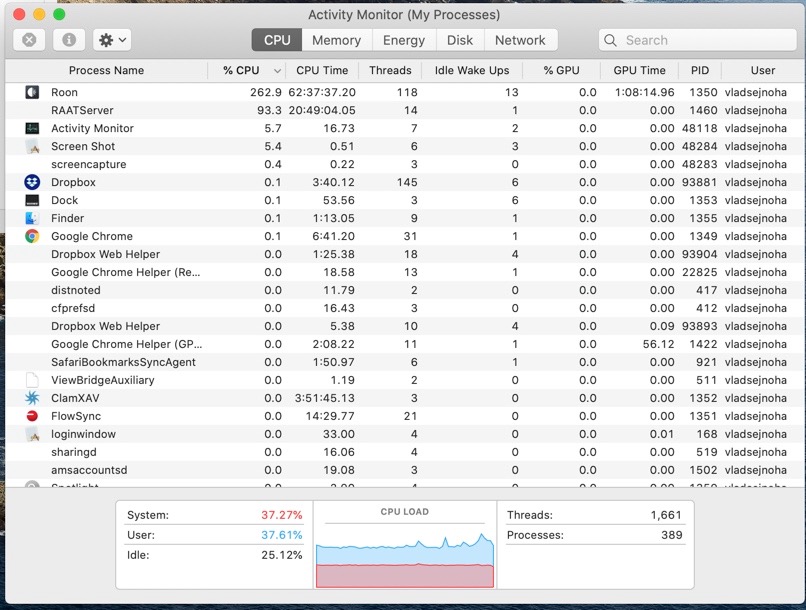Open the Energy tab
The width and height of the screenshot is (806, 610).
[404, 40]
